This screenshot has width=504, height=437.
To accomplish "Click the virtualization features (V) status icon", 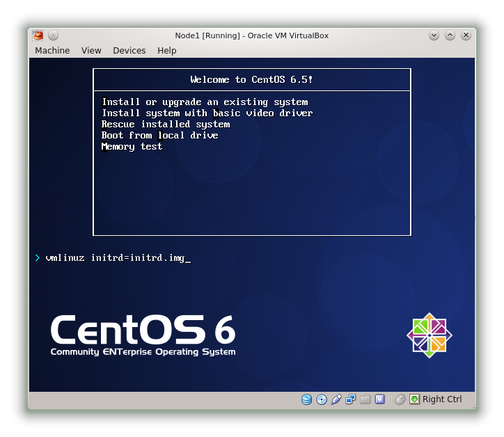I will [379, 399].
